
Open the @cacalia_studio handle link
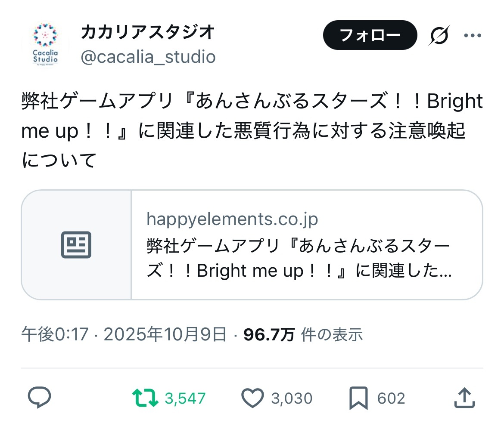click(148, 57)
